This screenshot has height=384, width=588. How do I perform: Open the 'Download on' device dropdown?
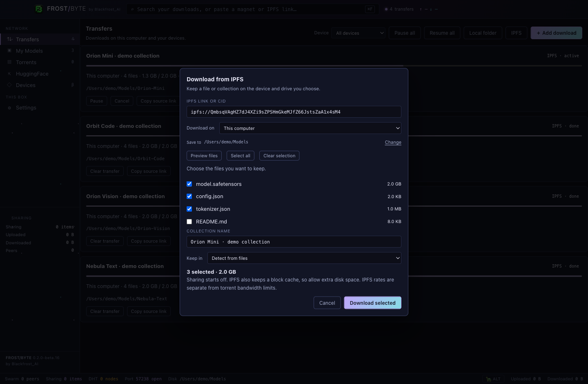click(x=310, y=128)
